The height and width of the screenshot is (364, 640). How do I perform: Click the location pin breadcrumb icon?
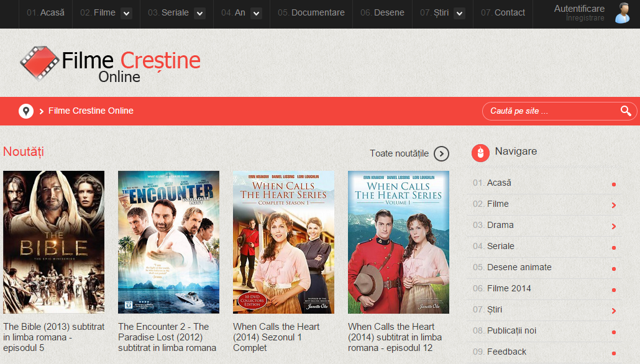tap(26, 111)
